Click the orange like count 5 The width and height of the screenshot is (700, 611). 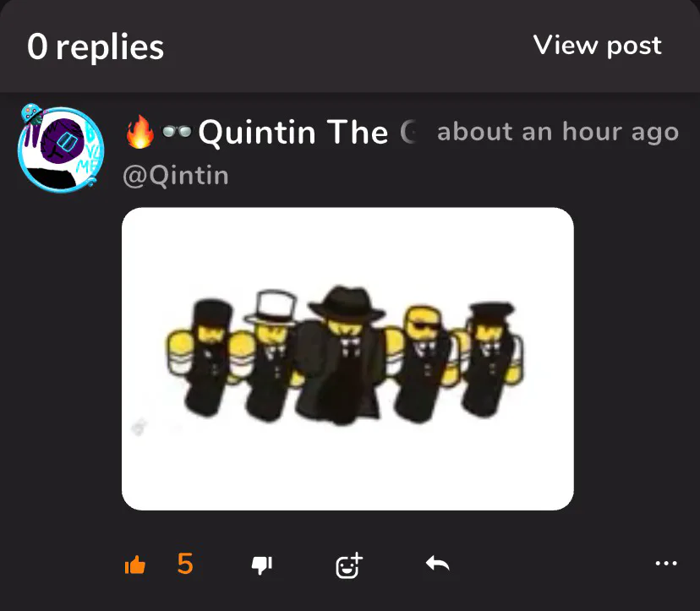[x=185, y=564]
